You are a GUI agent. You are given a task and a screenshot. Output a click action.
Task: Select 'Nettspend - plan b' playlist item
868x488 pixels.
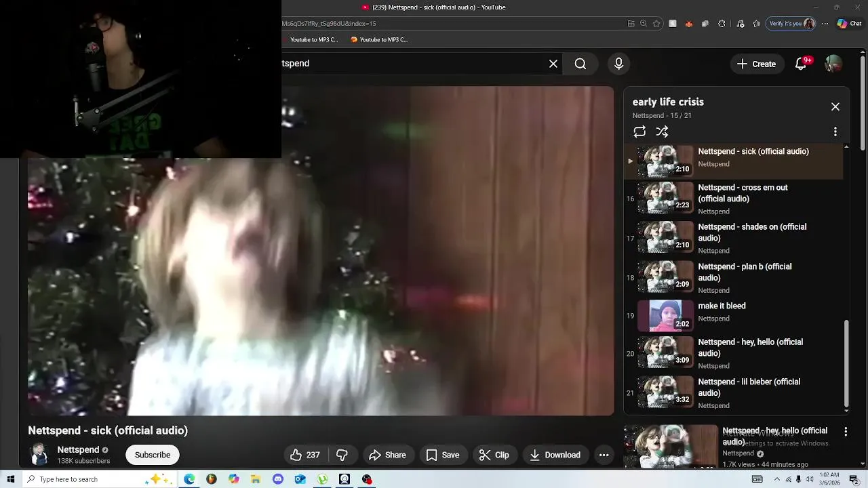(x=733, y=278)
